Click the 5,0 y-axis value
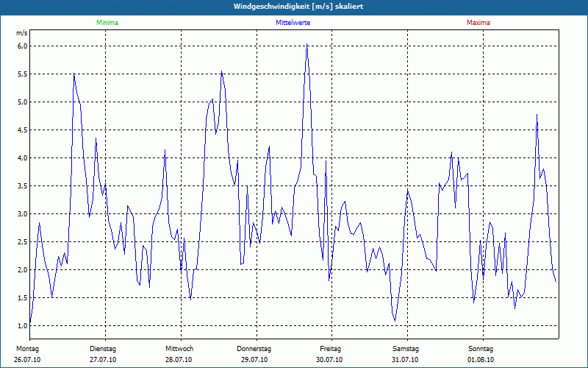The width and height of the screenshot is (588, 368). (23, 102)
